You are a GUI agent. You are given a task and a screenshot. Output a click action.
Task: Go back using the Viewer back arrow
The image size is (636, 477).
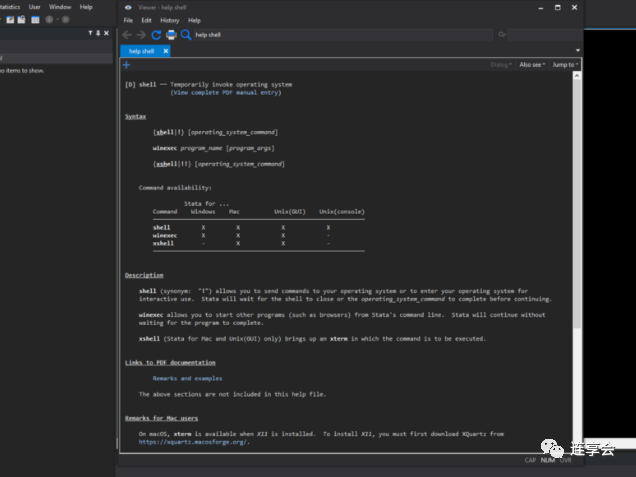coord(127,35)
